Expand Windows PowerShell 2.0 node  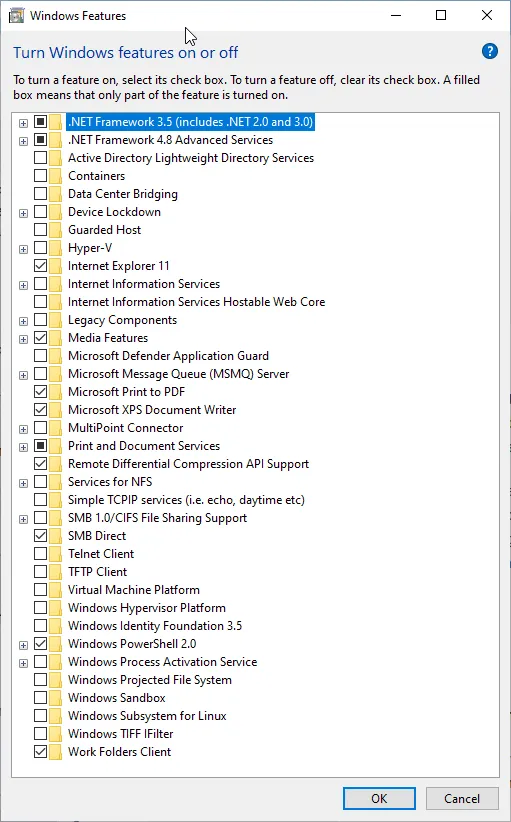pyautogui.click(x=23, y=645)
